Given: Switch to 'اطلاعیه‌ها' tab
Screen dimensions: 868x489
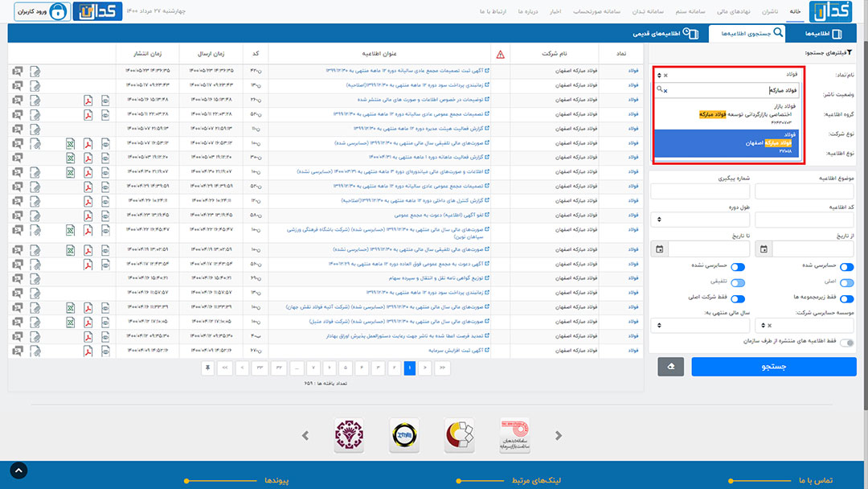Looking at the screenshot, I should [x=823, y=34].
